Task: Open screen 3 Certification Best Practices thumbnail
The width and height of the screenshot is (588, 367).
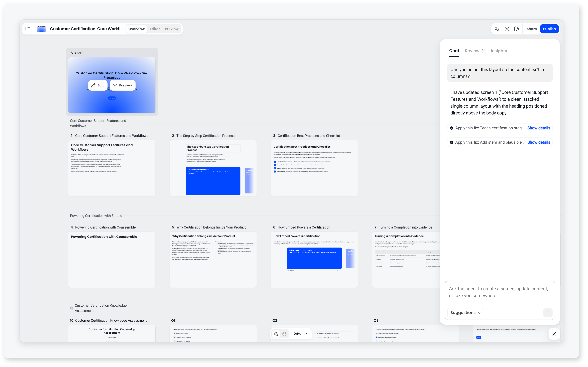Action: 314,168
